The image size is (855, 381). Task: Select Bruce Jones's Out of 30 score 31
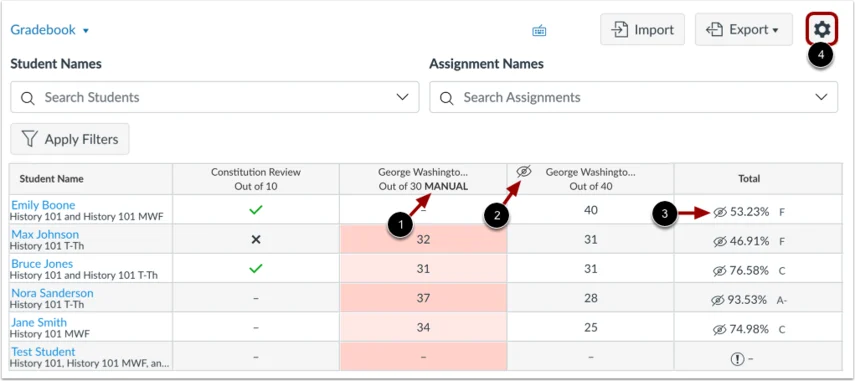(x=423, y=268)
